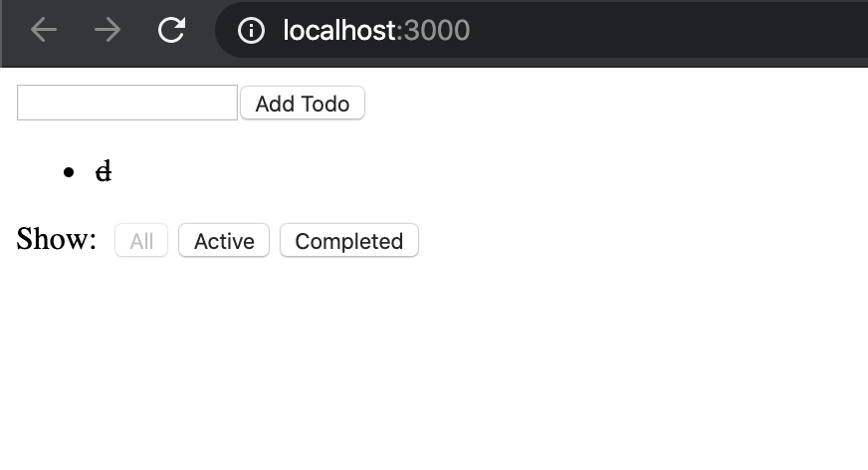Show only Active todos

tap(224, 241)
